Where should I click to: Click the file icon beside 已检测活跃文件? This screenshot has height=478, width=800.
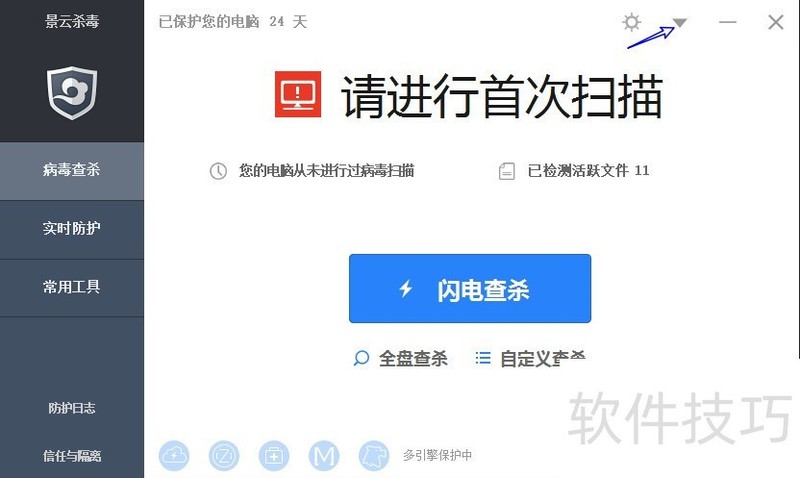[507, 171]
